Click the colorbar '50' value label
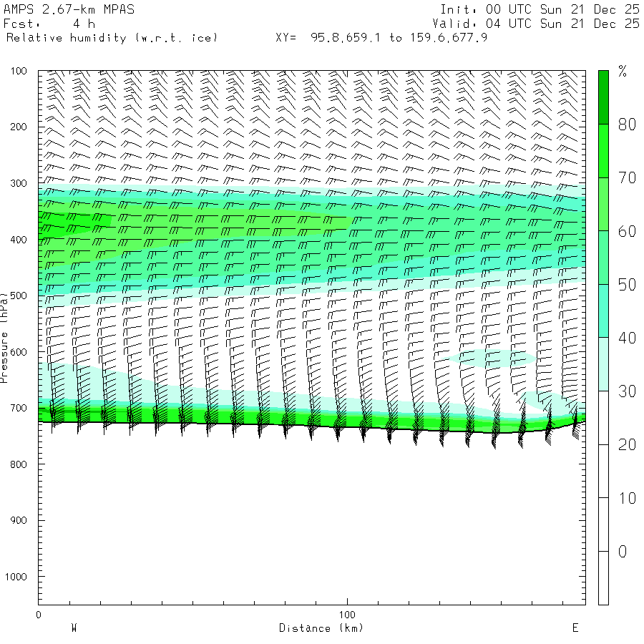644x644 pixels. pos(627,285)
